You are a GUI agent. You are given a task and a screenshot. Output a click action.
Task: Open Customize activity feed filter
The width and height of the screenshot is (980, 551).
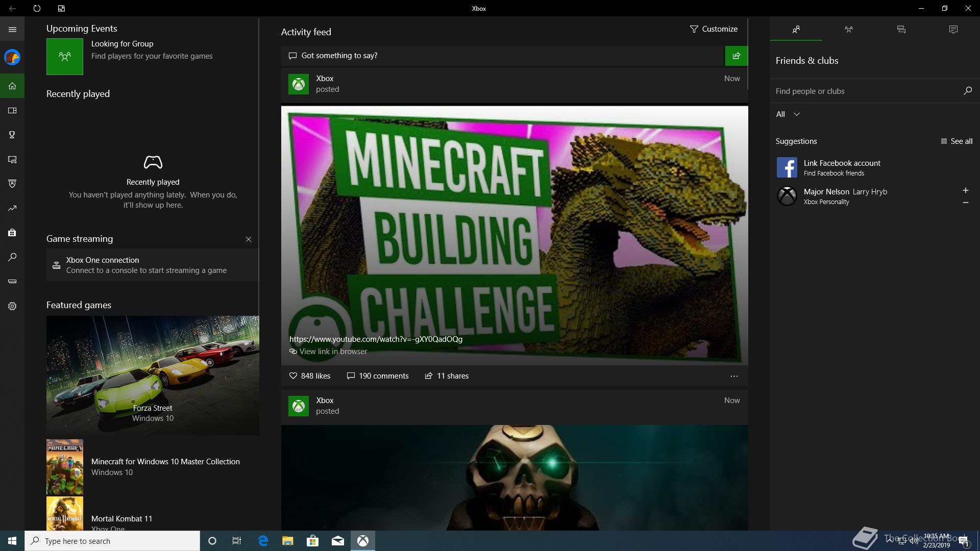click(x=714, y=29)
